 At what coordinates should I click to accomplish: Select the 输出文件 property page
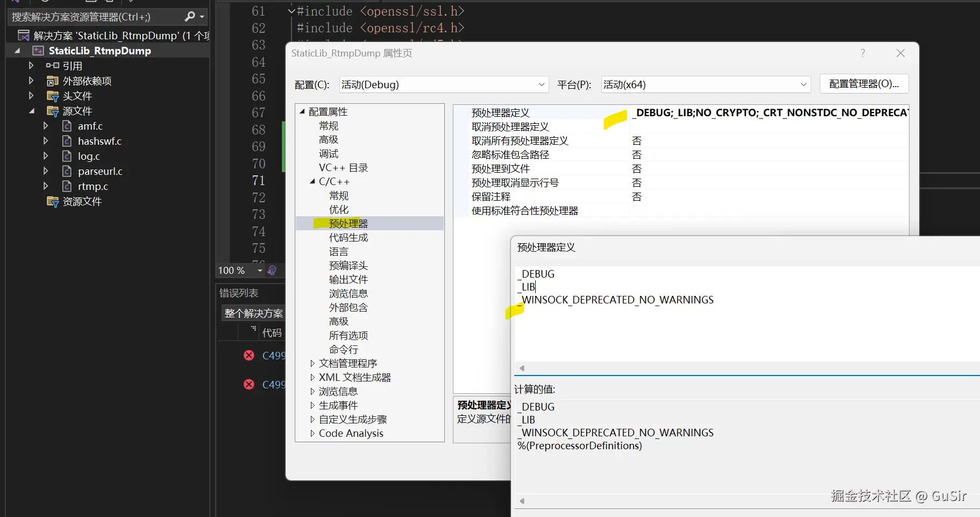tap(349, 280)
